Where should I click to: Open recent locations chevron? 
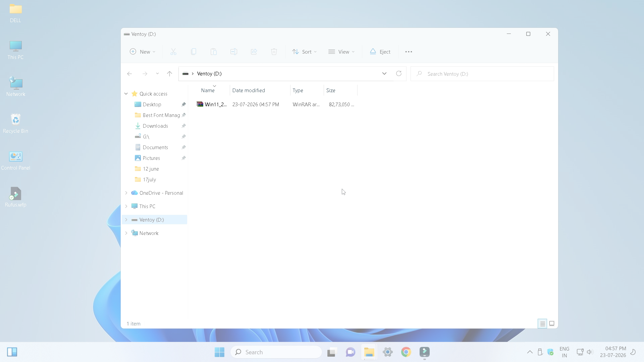(x=157, y=74)
